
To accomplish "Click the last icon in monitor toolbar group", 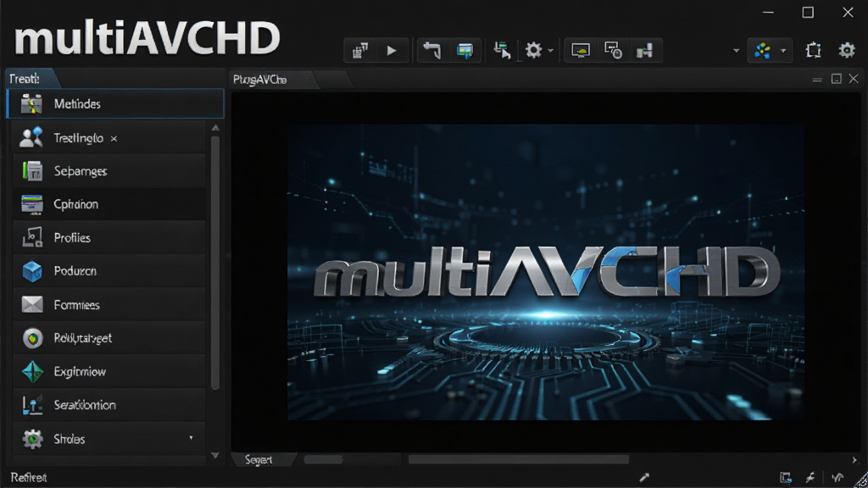I will pos(645,51).
